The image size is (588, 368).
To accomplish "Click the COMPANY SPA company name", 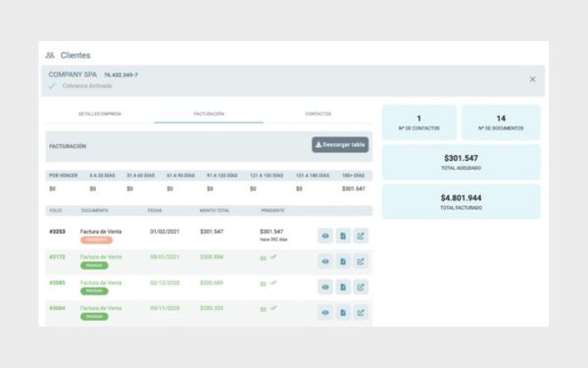I will [x=73, y=75].
